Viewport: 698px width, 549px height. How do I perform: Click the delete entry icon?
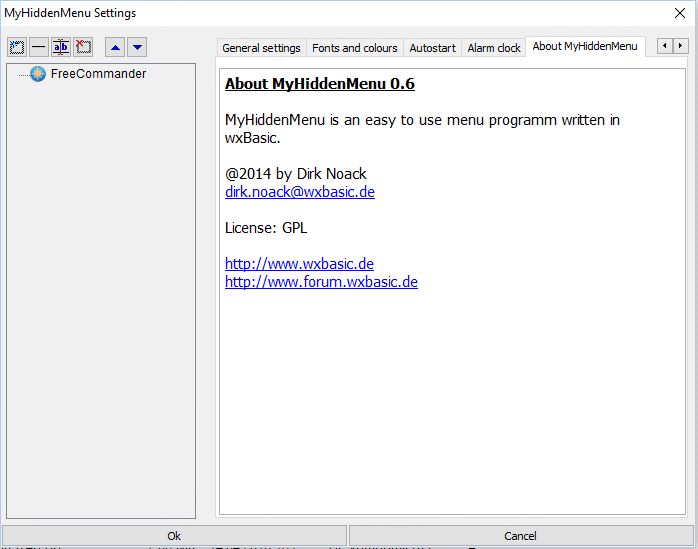82,47
